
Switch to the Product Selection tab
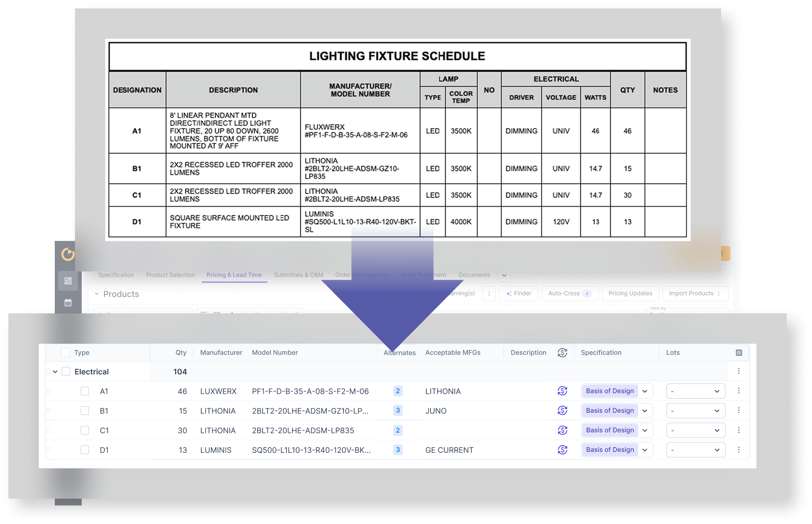[x=171, y=275]
